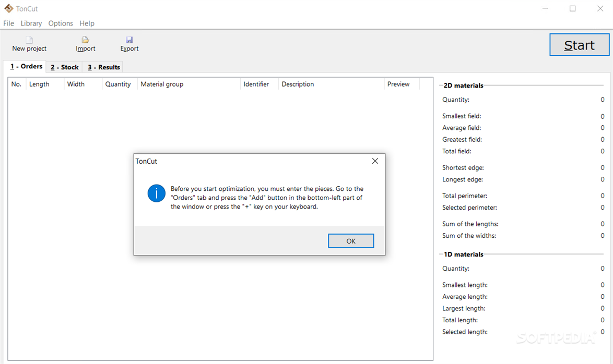Click the Average field label
The height and width of the screenshot is (364, 613).
pos(462,128)
